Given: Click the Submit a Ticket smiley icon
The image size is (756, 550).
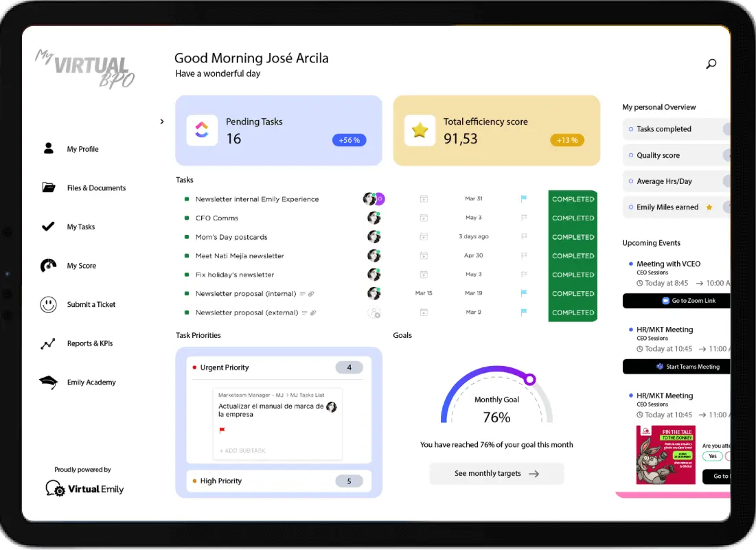Looking at the screenshot, I should [48, 305].
